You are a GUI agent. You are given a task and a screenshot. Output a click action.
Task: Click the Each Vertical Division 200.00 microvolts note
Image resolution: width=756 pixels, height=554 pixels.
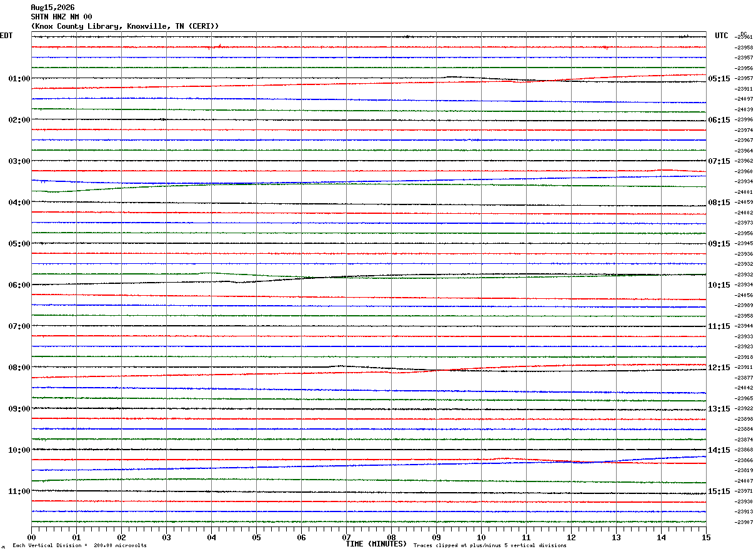click(79, 546)
